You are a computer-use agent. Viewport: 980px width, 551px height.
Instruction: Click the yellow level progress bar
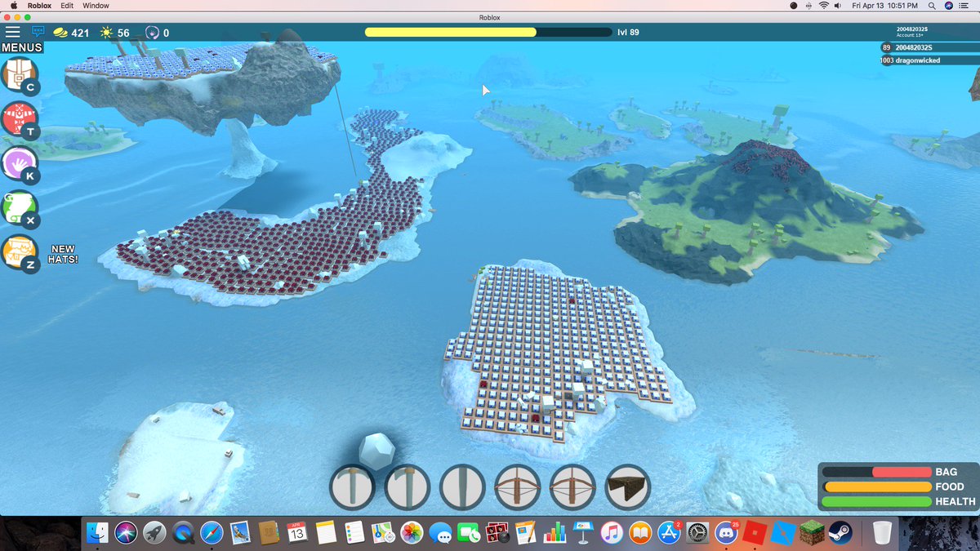coord(488,32)
